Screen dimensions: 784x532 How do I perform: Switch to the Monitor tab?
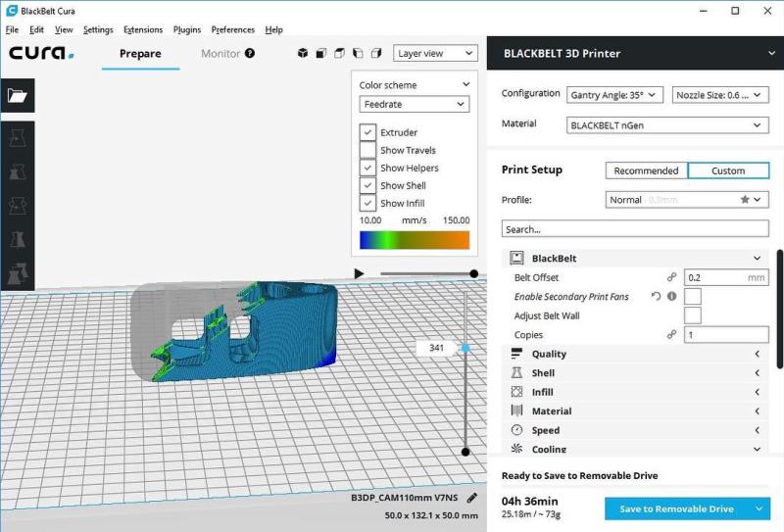(x=220, y=54)
